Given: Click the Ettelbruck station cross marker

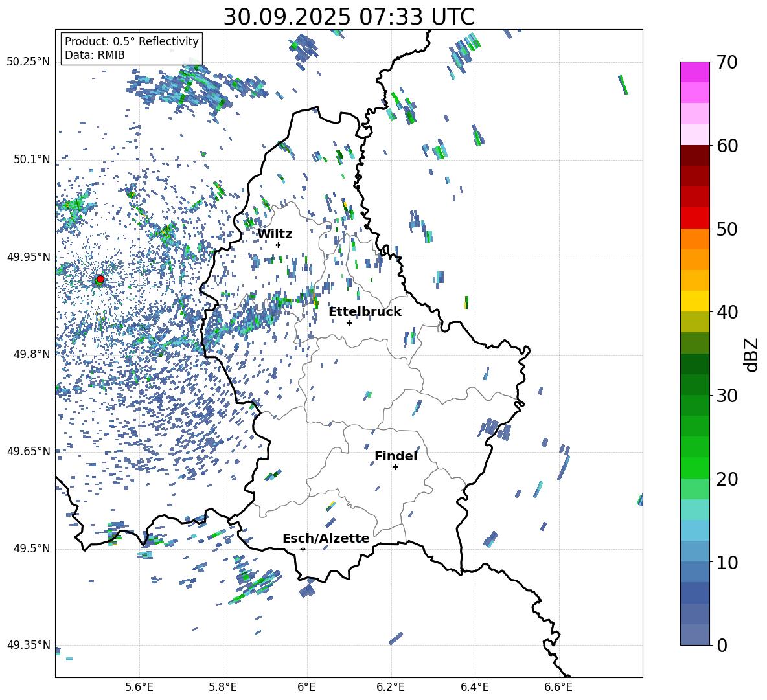Looking at the screenshot, I should tap(349, 322).
